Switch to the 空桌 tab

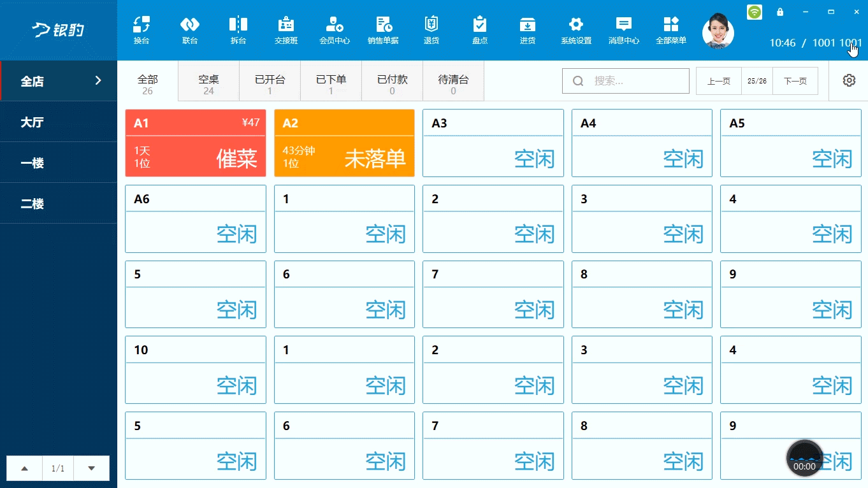[209, 81]
